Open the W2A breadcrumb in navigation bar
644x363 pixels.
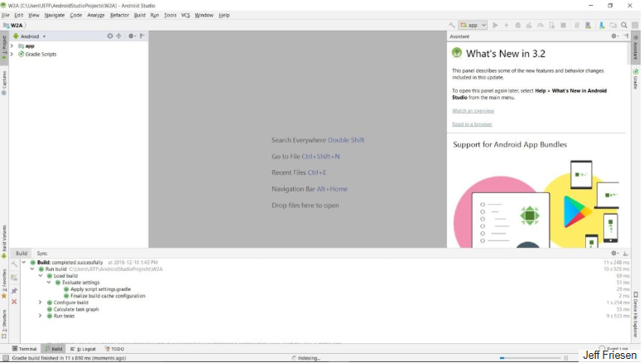[14, 26]
